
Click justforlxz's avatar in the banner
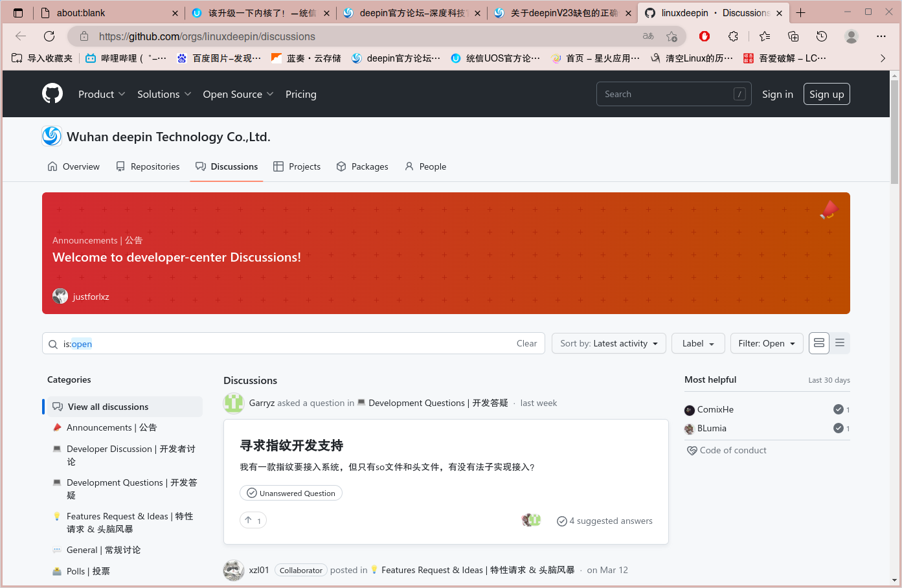tap(60, 296)
